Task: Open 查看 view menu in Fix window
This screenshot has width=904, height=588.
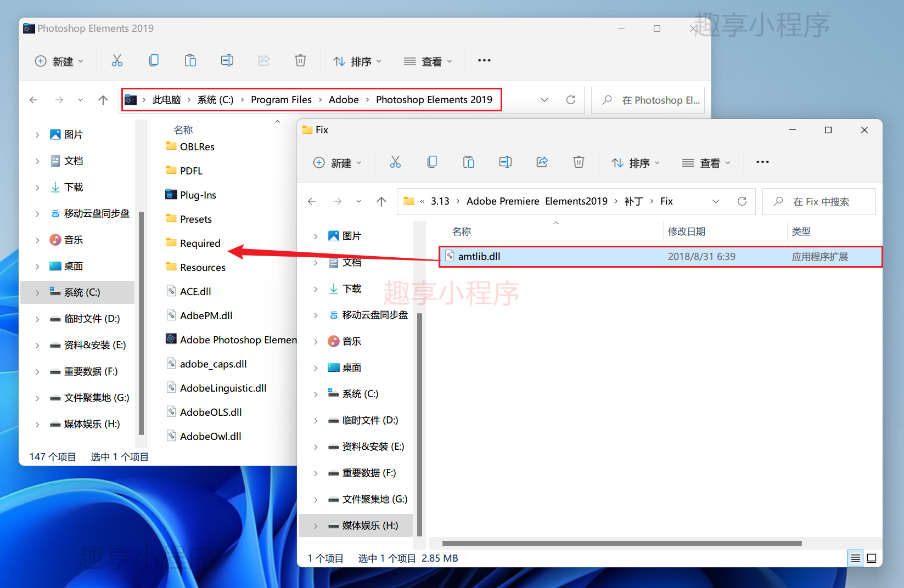Action: [706, 163]
